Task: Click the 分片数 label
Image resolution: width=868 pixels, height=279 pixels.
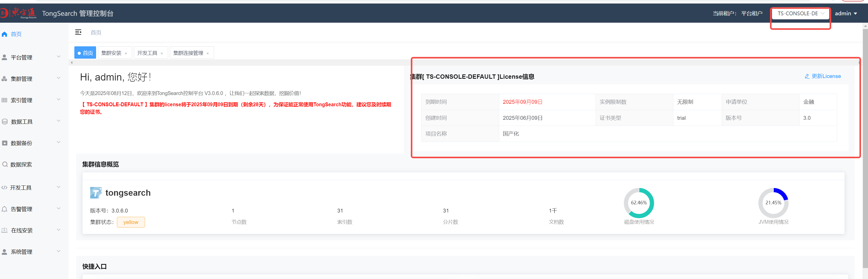Action: click(x=450, y=222)
